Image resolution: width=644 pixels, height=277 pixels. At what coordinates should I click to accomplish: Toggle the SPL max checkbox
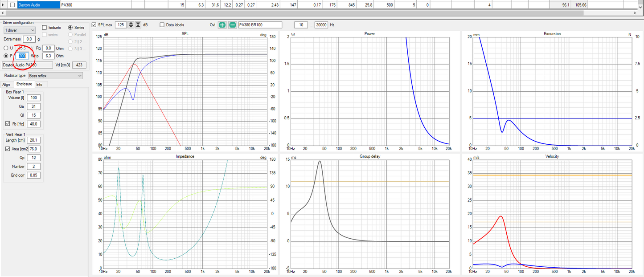point(94,25)
